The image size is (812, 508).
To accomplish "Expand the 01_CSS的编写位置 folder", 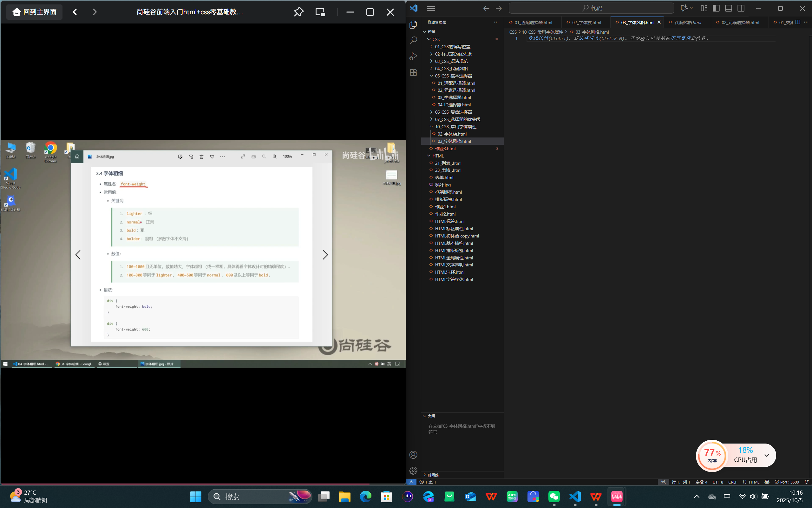I will pyautogui.click(x=453, y=47).
